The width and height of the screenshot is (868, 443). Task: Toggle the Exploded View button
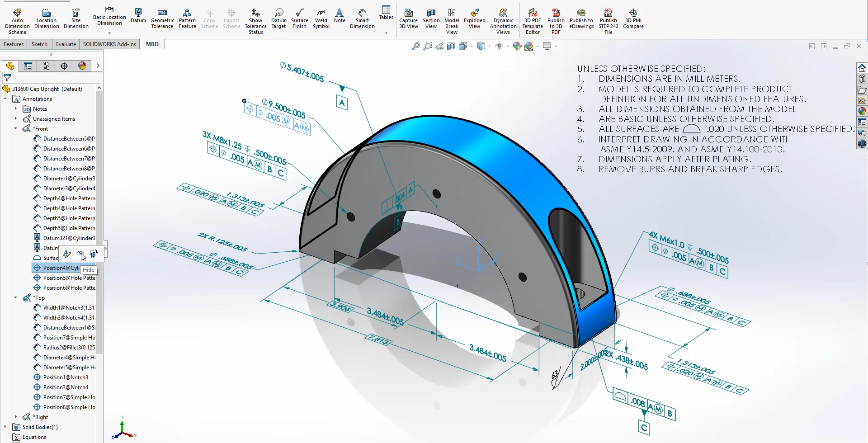pyautogui.click(x=474, y=19)
